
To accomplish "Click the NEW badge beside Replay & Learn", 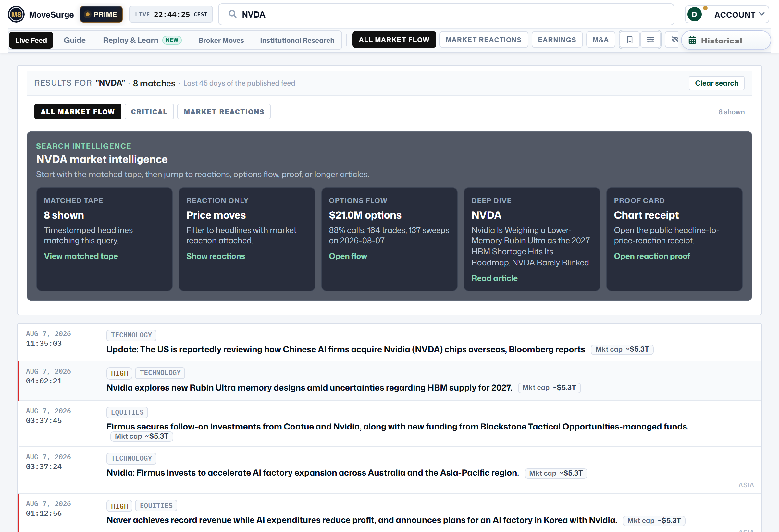I will [x=172, y=40].
